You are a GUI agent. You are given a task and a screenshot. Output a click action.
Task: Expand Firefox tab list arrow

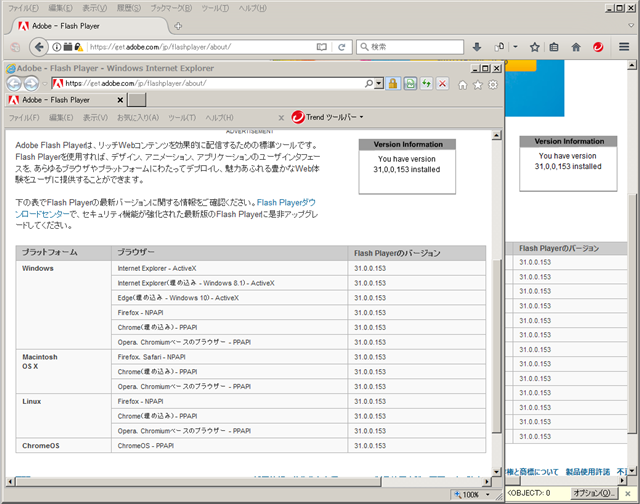[x=631, y=26]
